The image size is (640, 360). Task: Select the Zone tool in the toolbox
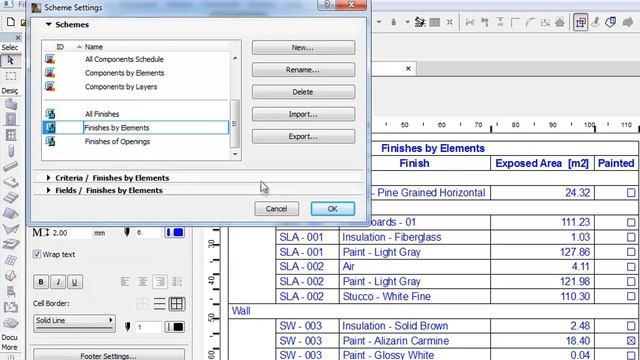(11, 307)
